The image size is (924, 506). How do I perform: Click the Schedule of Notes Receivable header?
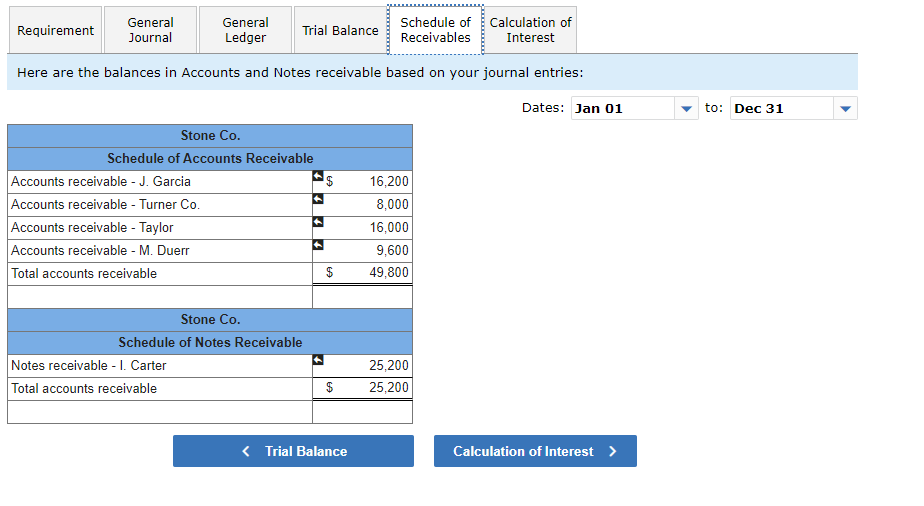210,342
